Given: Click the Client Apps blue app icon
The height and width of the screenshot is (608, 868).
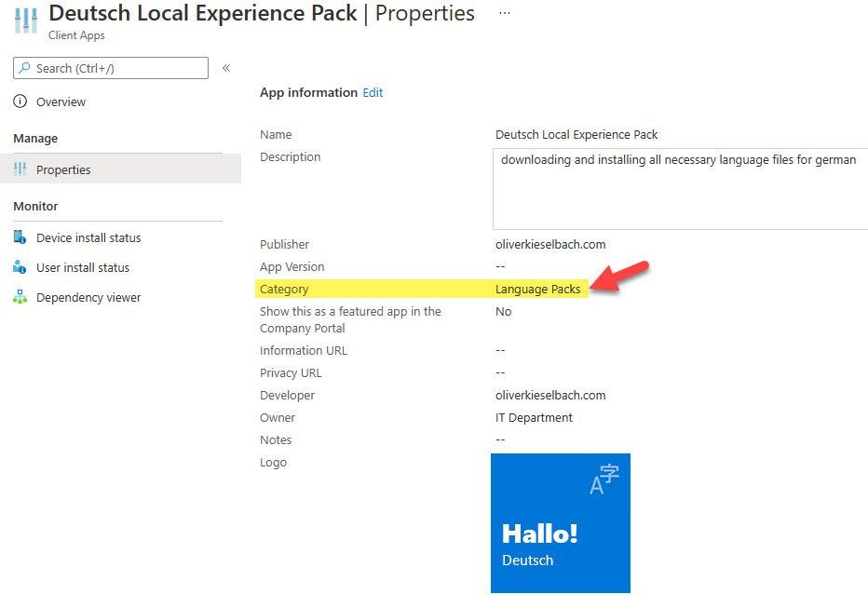Looking at the screenshot, I should [25, 21].
